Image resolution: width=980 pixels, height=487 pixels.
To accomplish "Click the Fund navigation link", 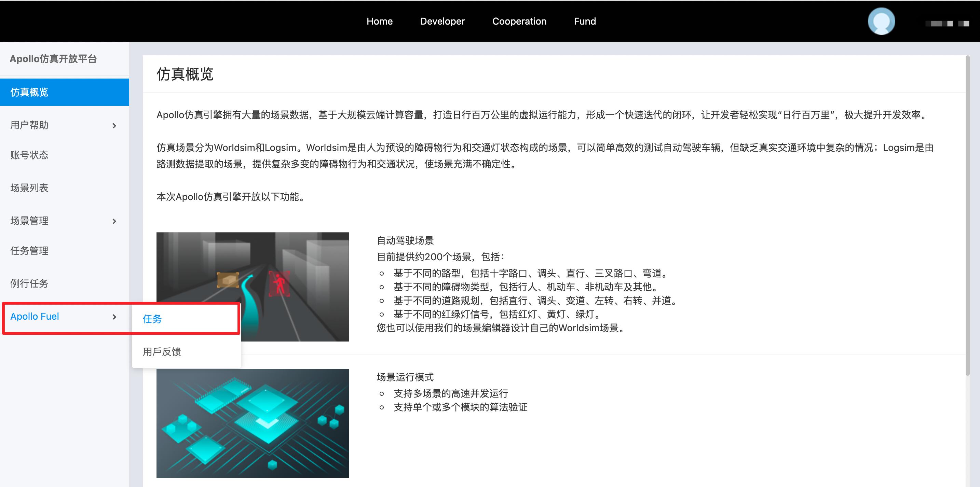I will pos(584,20).
